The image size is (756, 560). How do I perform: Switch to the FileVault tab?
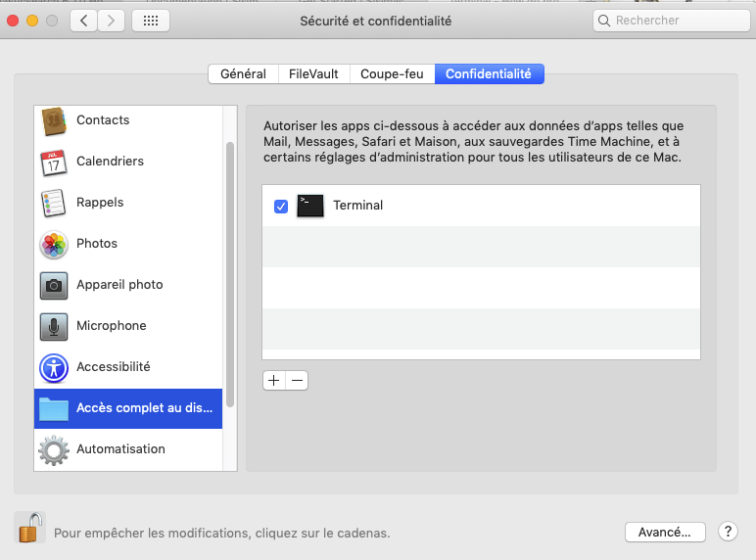(x=314, y=74)
